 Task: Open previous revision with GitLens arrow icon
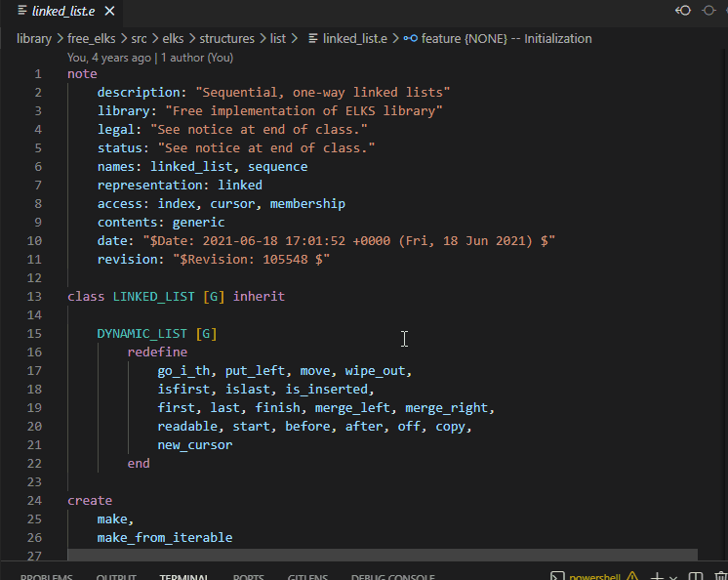(x=684, y=11)
